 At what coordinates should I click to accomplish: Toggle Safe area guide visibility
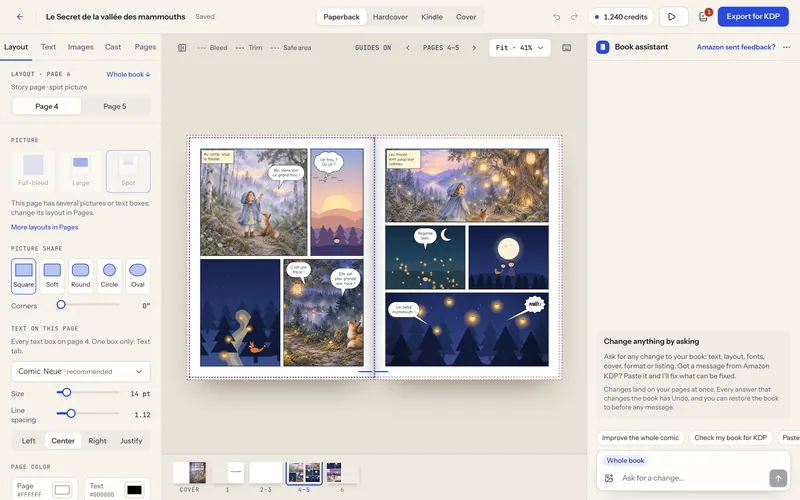(x=291, y=47)
